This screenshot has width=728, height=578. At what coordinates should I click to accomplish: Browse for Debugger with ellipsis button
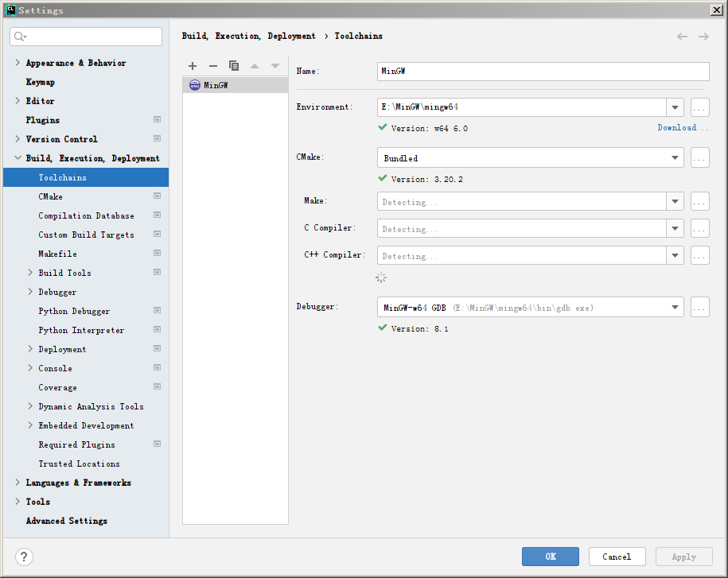tap(699, 307)
